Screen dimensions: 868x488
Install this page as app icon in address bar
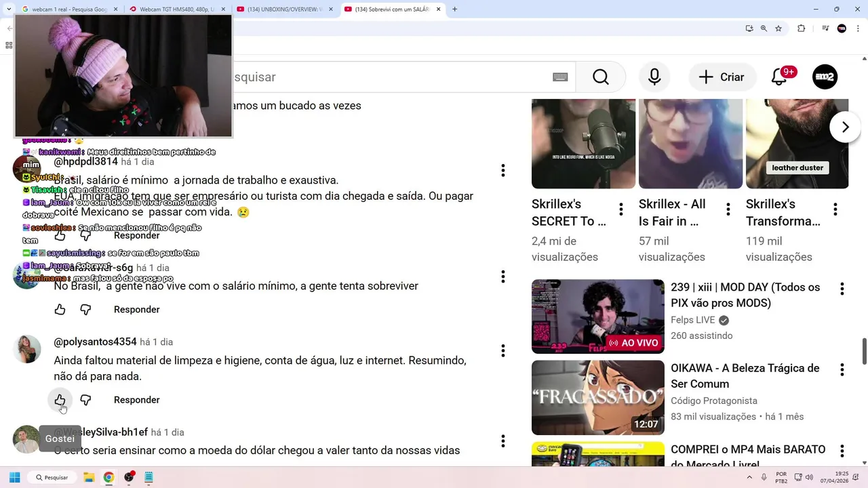coord(749,28)
